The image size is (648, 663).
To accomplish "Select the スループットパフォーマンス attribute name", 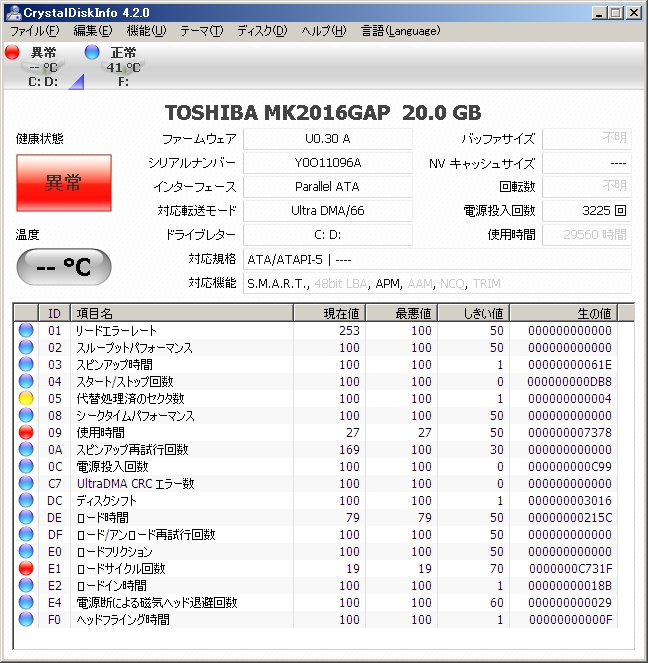I will [x=134, y=348].
